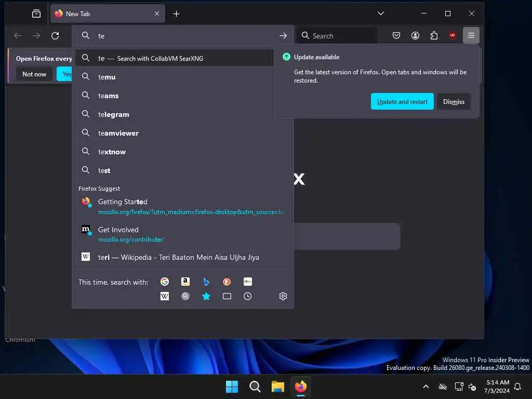Show hidden system tray icons
Viewport: 532px width, 399px height.
(x=426, y=387)
